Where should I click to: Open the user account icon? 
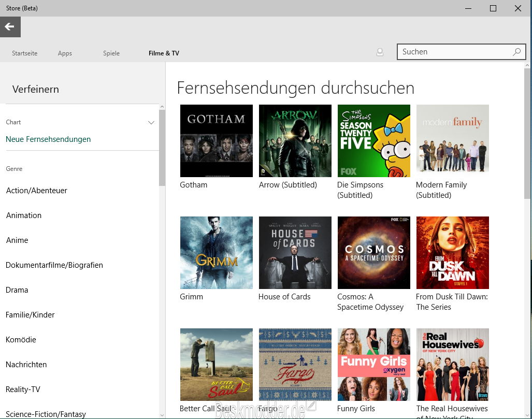pos(380,52)
